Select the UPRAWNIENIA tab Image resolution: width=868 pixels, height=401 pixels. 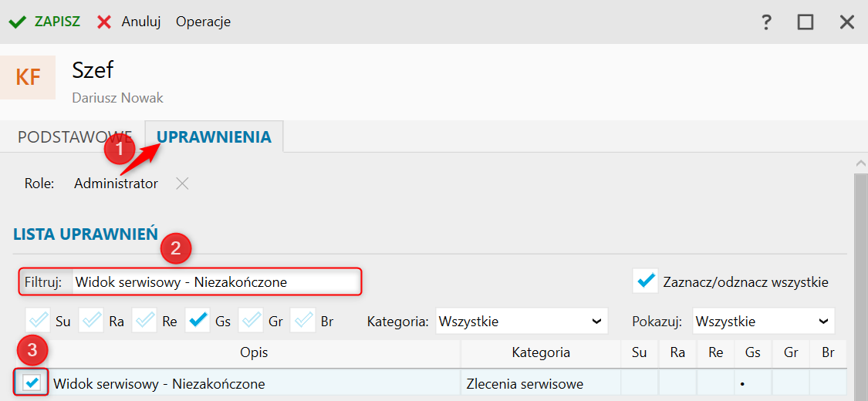[x=214, y=136]
